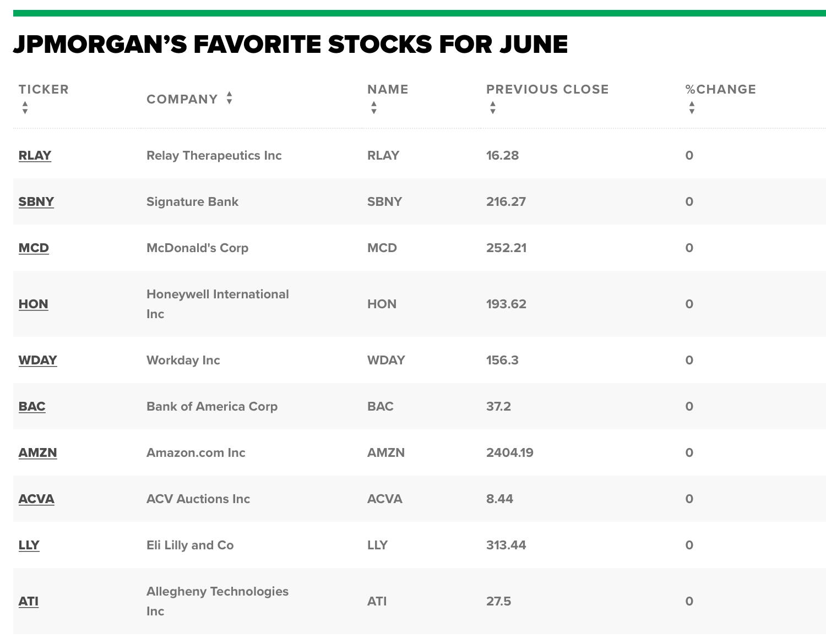Click the sort arrows under NAME header
The height and width of the screenshot is (644, 826).
tap(374, 107)
